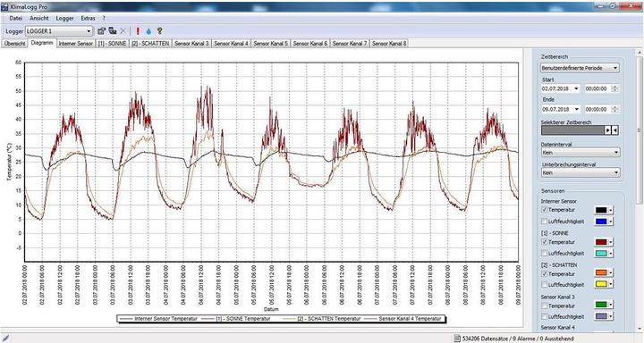Click the black Interner Sensor Temperatur color swatch

point(601,210)
